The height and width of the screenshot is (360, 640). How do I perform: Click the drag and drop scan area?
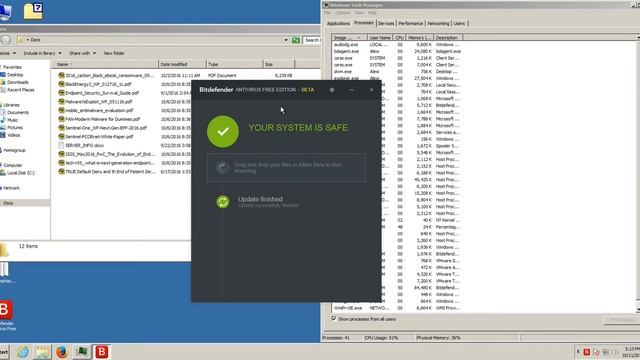pos(286,168)
